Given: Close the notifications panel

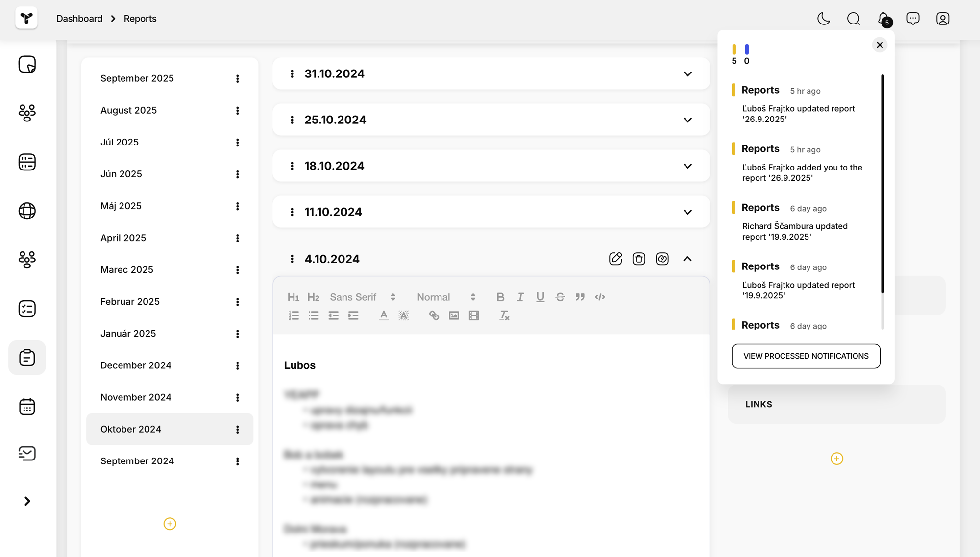Looking at the screenshot, I should point(880,45).
